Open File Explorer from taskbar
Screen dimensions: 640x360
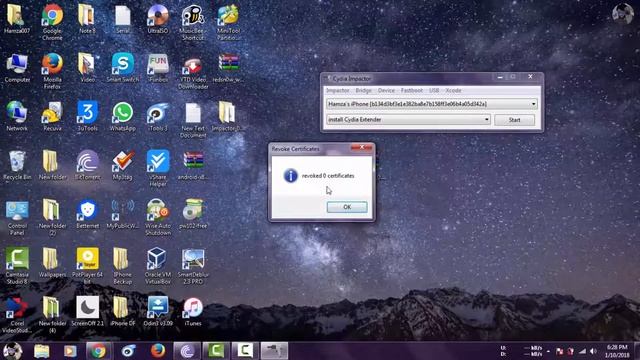pos(41,351)
